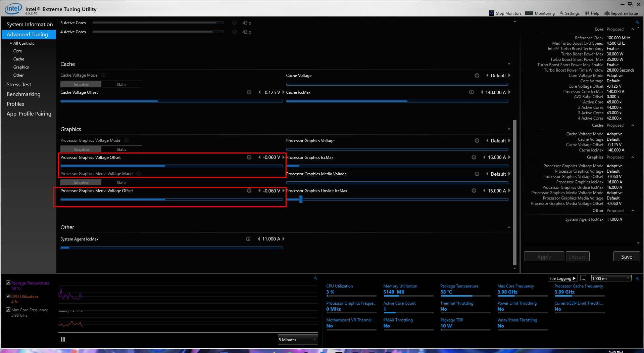Open the 5 Minutes time range dropdown
Screen dimensions: 644x353
pyautogui.click(x=298, y=340)
